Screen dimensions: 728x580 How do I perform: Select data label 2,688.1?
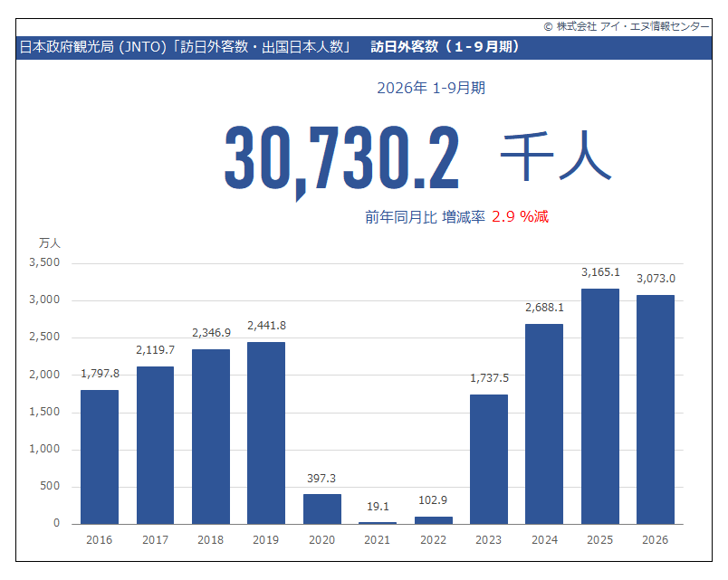[544, 307]
